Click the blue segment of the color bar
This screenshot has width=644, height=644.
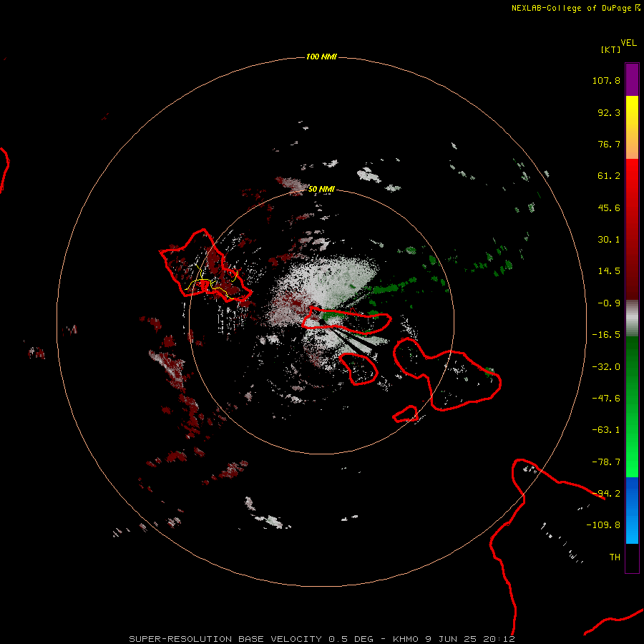coord(632,510)
